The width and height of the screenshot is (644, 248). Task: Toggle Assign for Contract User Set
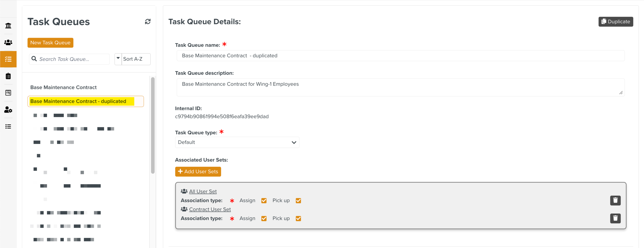pos(264,219)
